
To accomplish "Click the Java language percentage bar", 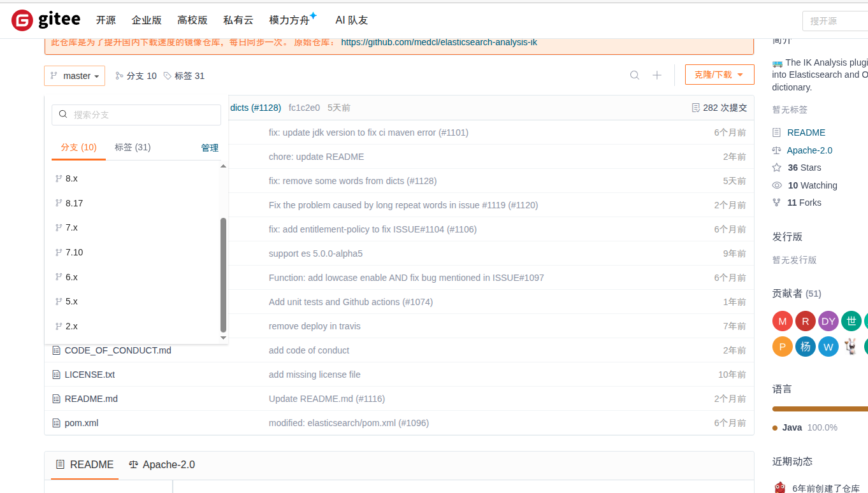I will 820,409.
